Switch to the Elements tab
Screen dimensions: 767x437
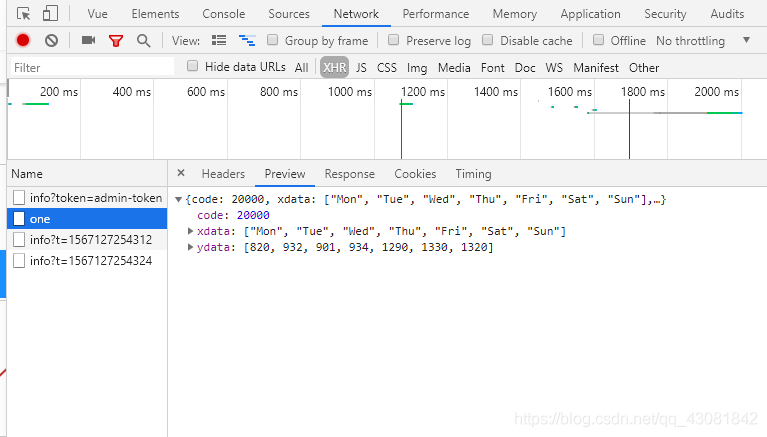point(155,14)
